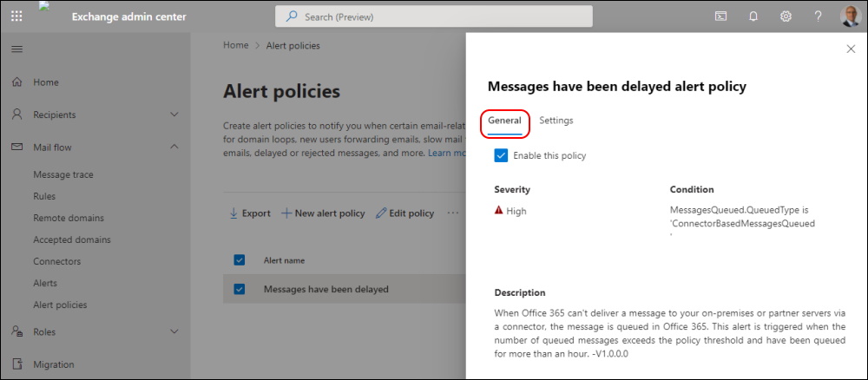
Task: Open the help question mark
Action: click(x=818, y=16)
